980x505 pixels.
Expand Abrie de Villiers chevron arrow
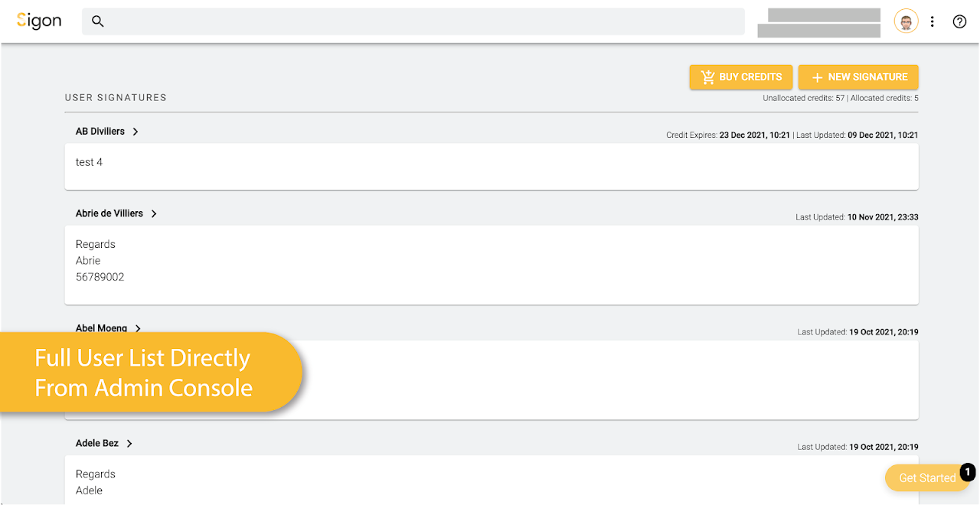coord(154,213)
